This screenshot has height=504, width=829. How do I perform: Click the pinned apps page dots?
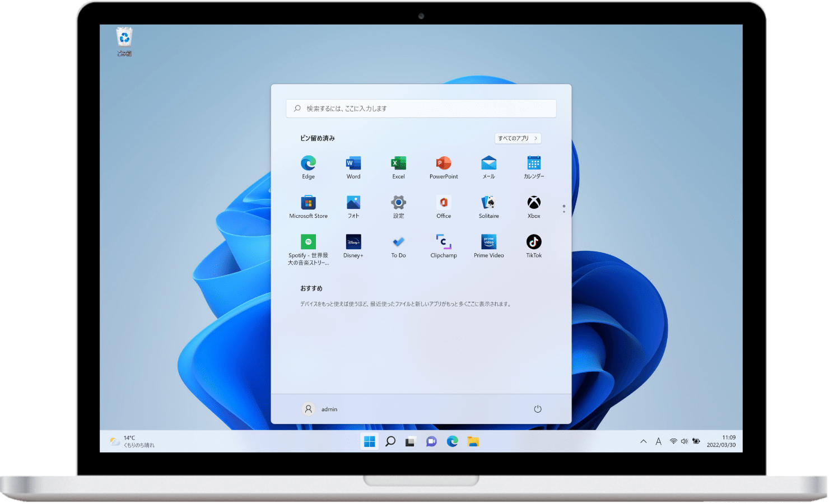[564, 209]
